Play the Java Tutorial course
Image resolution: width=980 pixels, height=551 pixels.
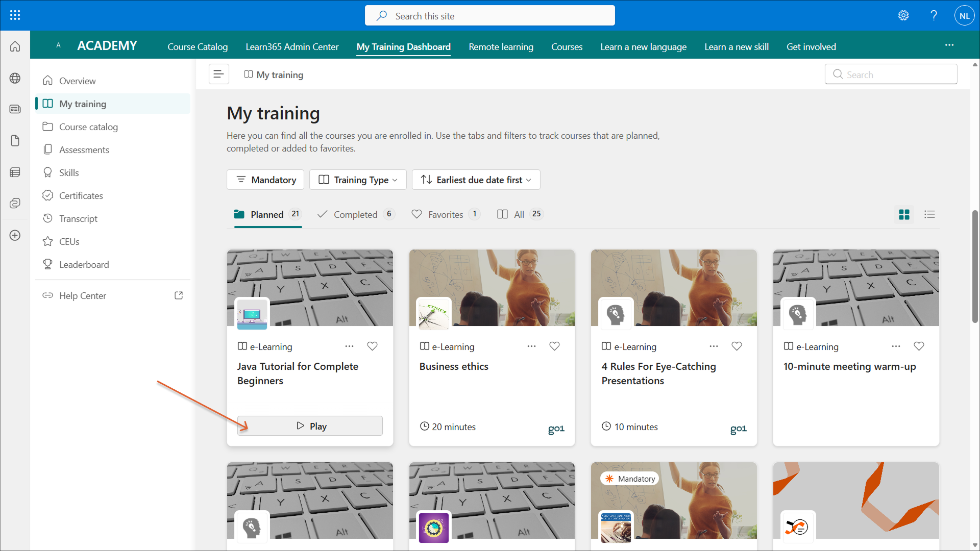(x=310, y=426)
